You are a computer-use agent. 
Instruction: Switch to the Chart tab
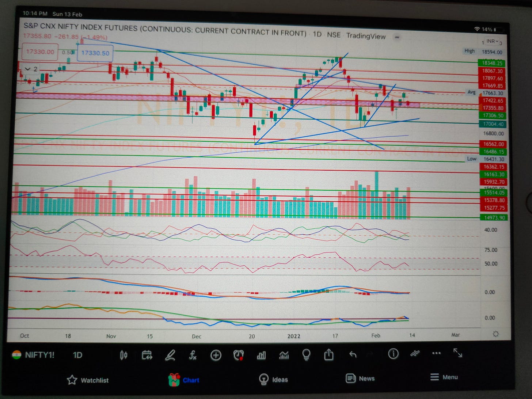click(x=184, y=380)
